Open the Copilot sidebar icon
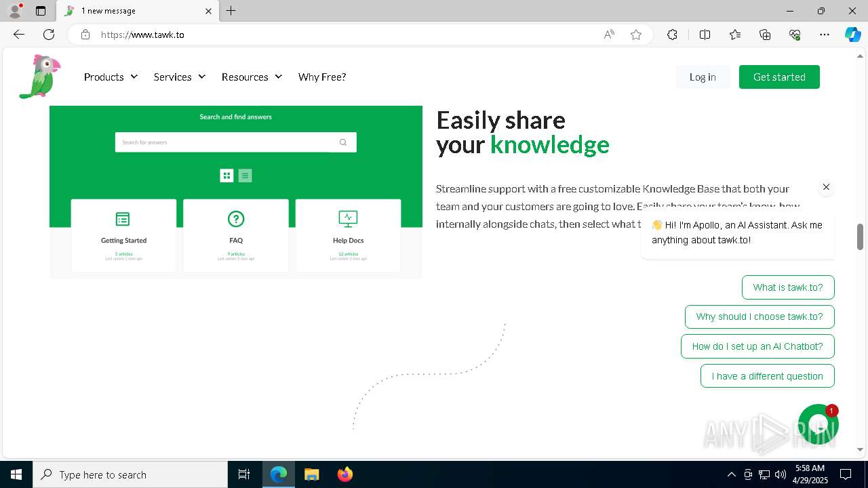Screen dimensions: 868x488 (853, 35)
